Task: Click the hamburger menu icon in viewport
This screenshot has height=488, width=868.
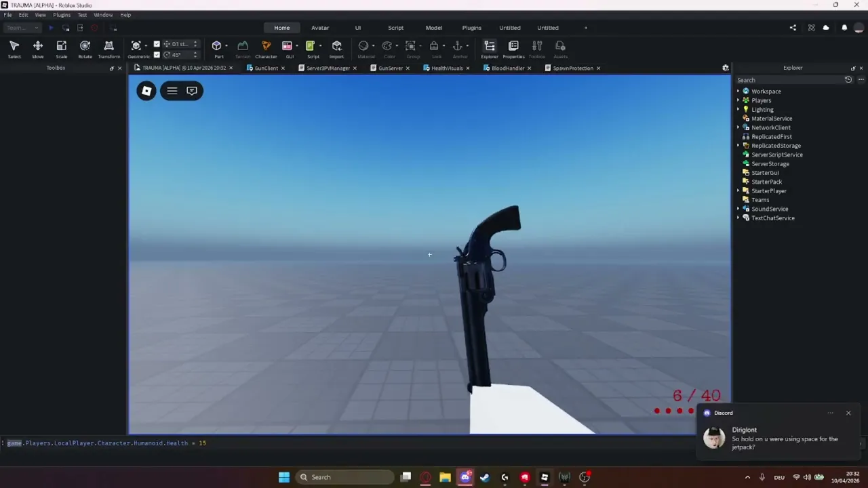Action: (172, 91)
